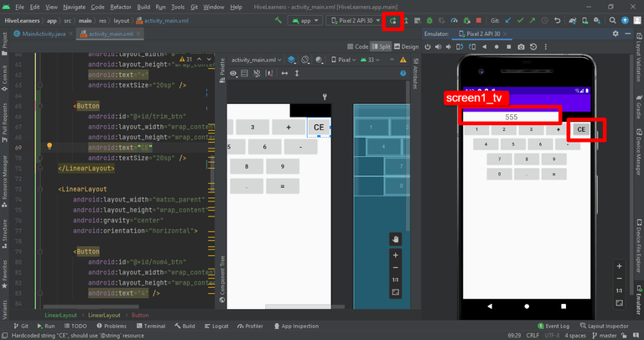Open the app run configuration dropdown
This screenshot has height=340, width=644.
pyautogui.click(x=305, y=20)
